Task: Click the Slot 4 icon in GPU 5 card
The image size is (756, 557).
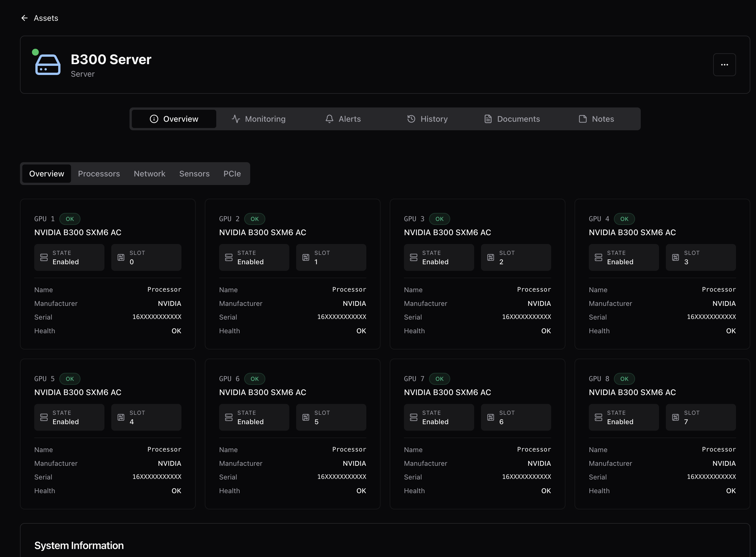Action: tap(121, 417)
